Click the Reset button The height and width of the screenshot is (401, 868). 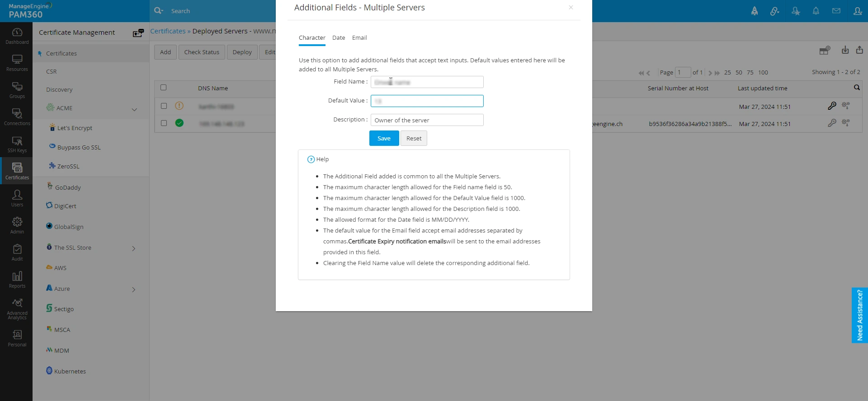pyautogui.click(x=414, y=138)
